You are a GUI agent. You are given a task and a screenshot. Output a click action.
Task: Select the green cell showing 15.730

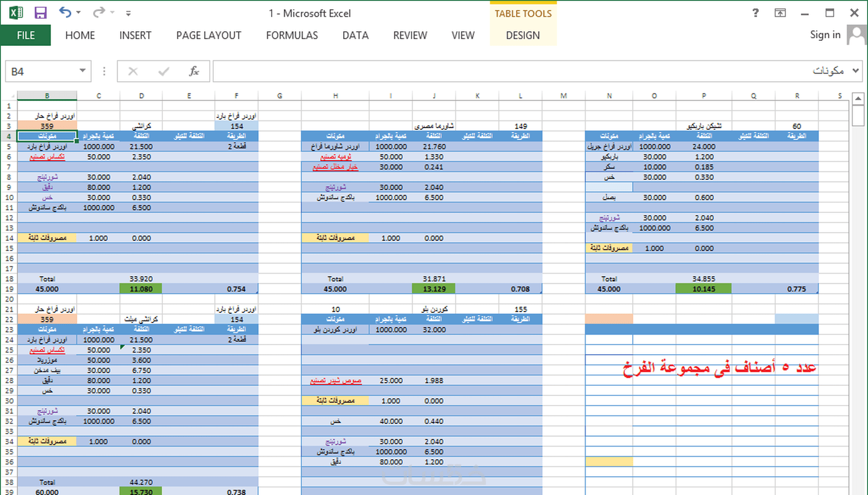pyautogui.click(x=141, y=491)
